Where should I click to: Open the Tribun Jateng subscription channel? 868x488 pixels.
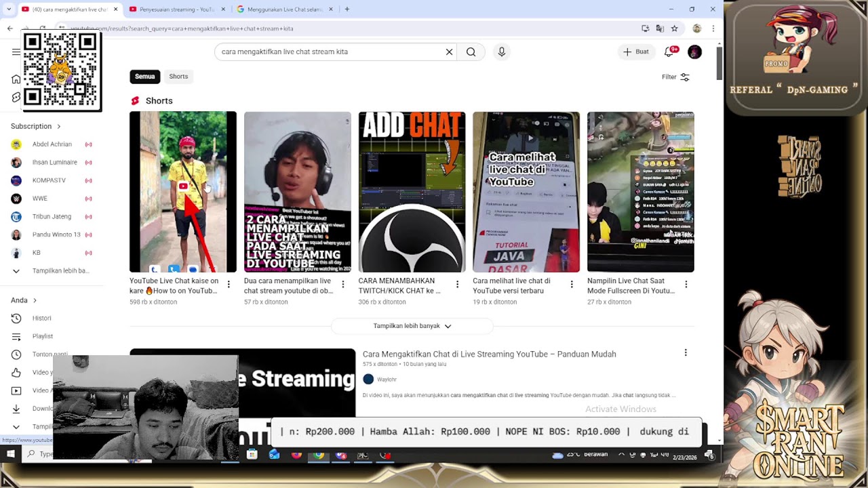tap(52, 217)
